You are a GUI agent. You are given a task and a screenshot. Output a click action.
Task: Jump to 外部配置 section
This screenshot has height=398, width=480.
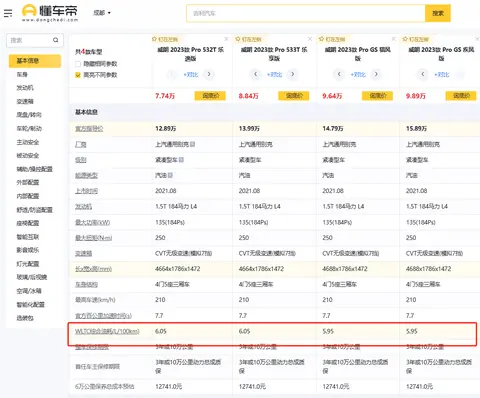coord(28,182)
